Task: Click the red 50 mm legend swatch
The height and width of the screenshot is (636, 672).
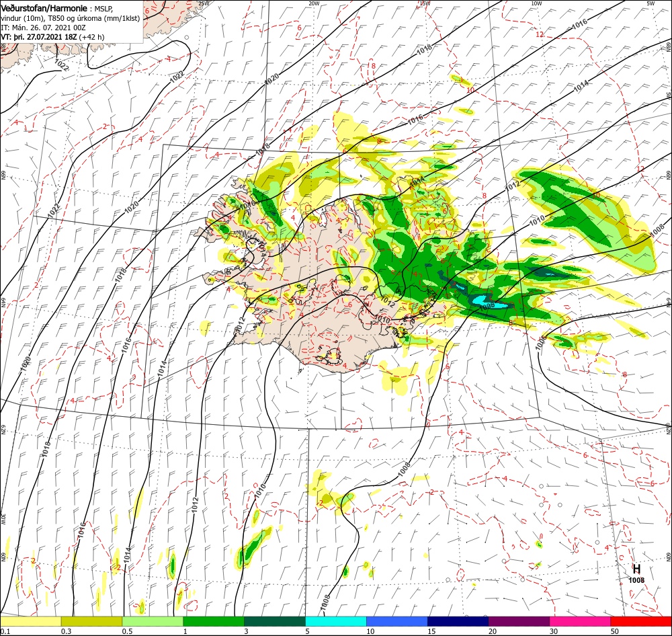Action: [x=641, y=621]
